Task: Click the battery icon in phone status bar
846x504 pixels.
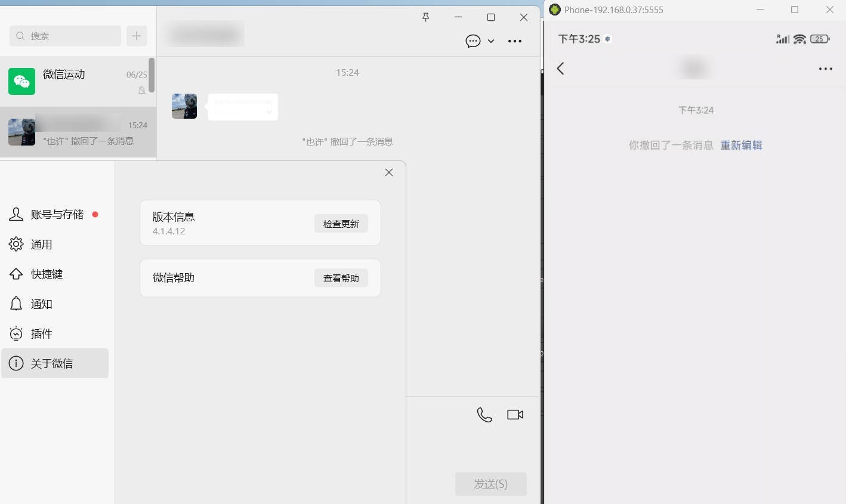Action: click(820, 39)
